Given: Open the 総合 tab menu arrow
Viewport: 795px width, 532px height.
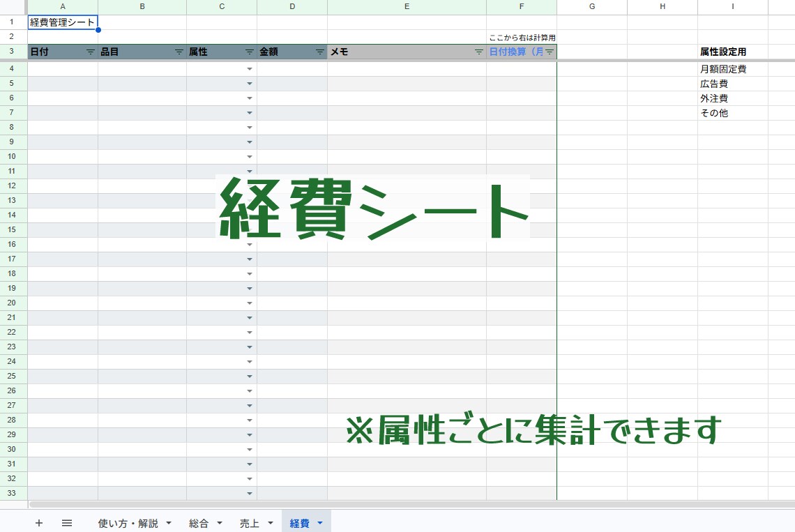Looking at the screenshot, I should pos(220,523).
